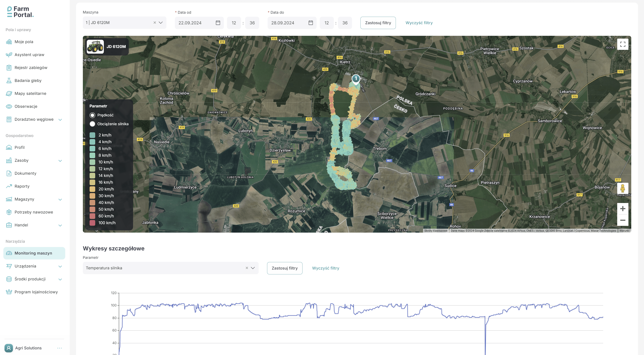Screen dimensions: 644x355
Task: Apply filters with the Zastosuj filtry button
Action: [378, 23]
